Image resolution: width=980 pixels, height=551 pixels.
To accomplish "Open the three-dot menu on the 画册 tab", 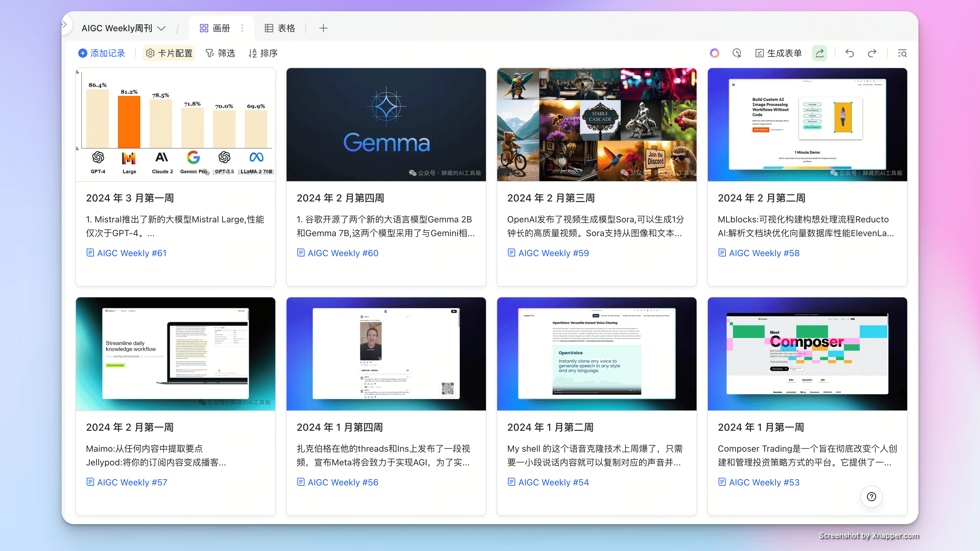I will coord(242,28).
